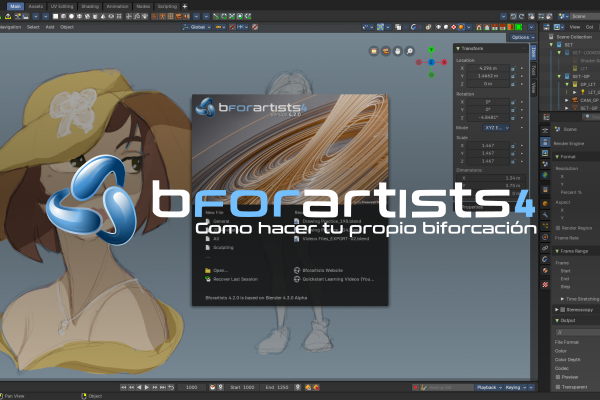Open the Add menu in viewport header
Screen dimensions: 600x400
(x=50, y=27)
